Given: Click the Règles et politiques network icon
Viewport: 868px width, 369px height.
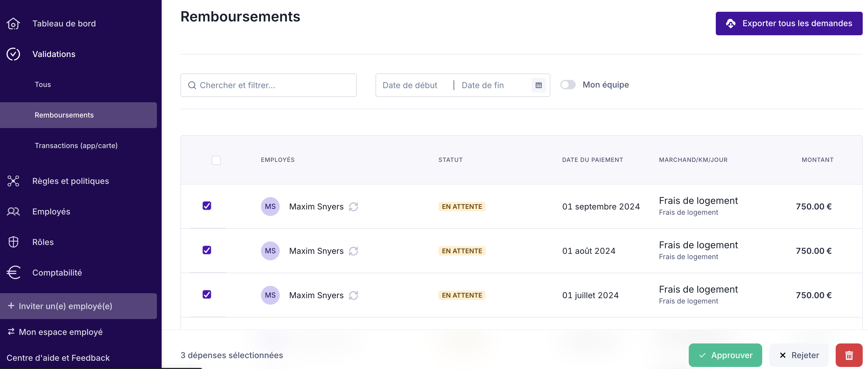Looking at the screenshot, I should click(x=13, y=181).
